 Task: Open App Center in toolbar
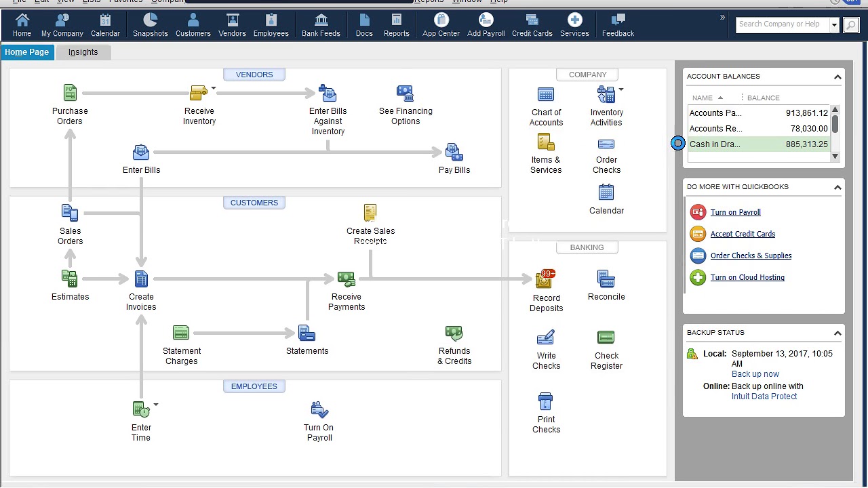pos(441,24)
